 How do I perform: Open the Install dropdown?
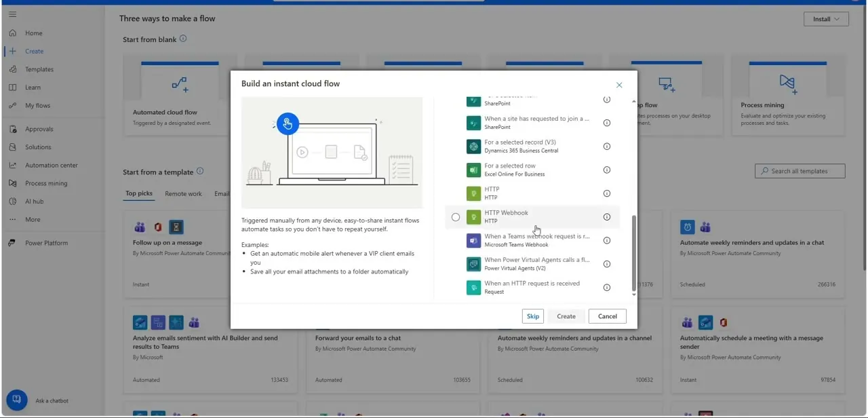[x=826, y=19]
